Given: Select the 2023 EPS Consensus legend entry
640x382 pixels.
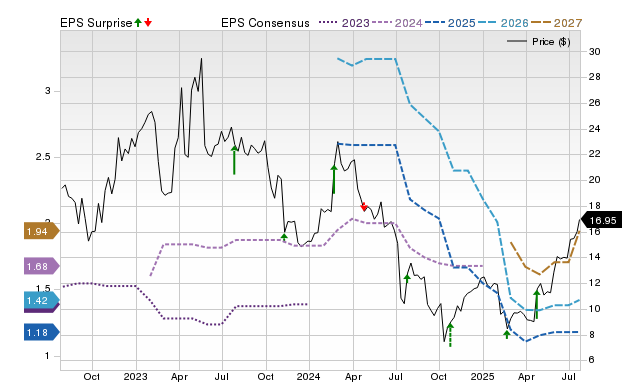Looking at the screenshot, I should (344, 23).
